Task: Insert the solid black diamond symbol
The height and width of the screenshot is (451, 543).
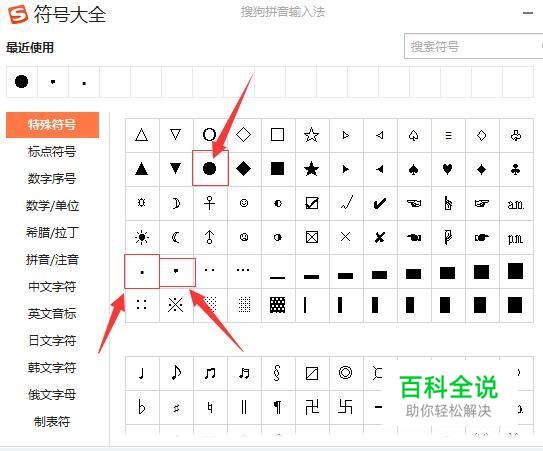Action: point(243,169)
